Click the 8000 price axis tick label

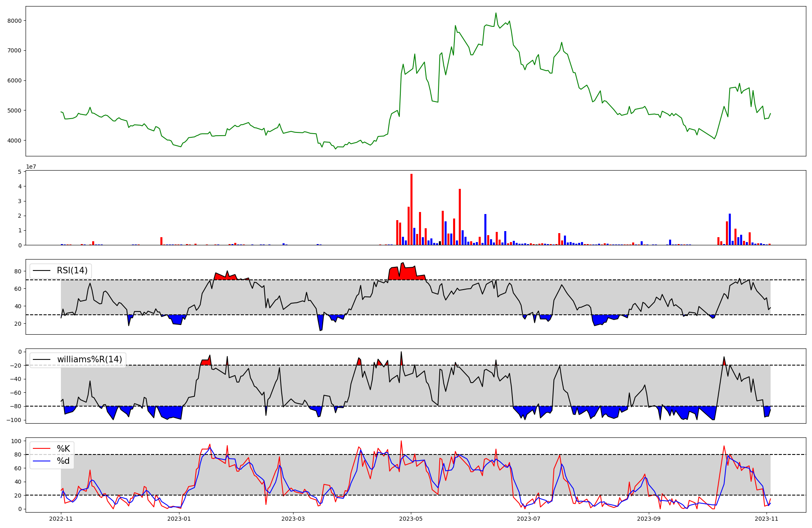pyautogui.click(x=15, y=21)
